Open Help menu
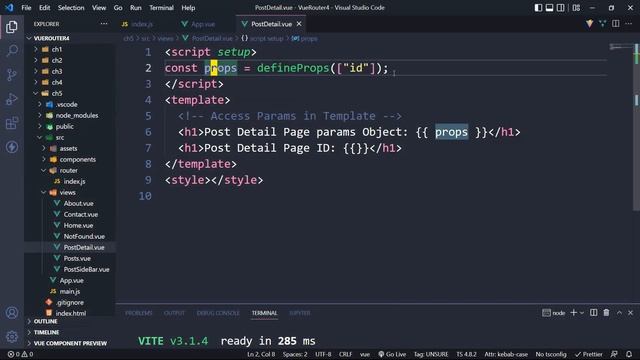This screenshot has width=640, height=360. pos(188,7)
